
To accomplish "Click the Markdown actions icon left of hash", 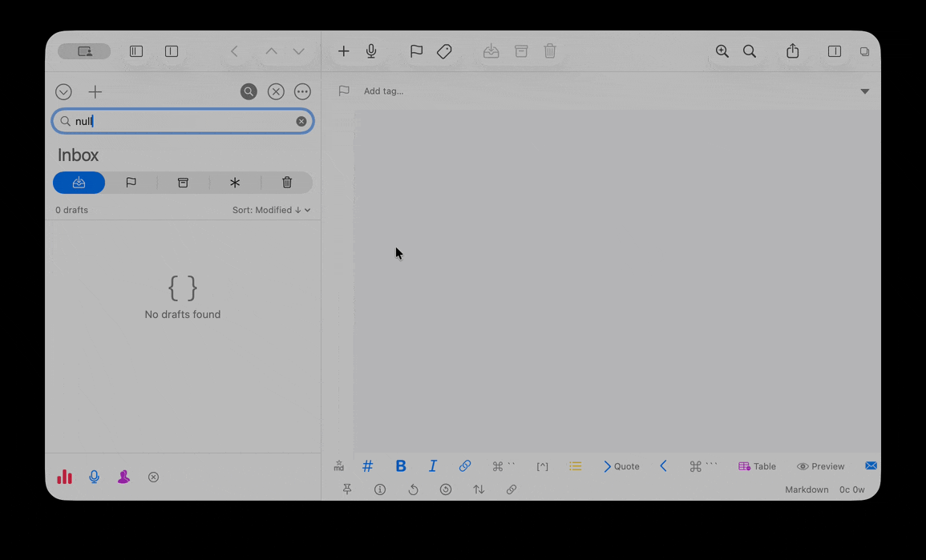I will click(338, 466).
